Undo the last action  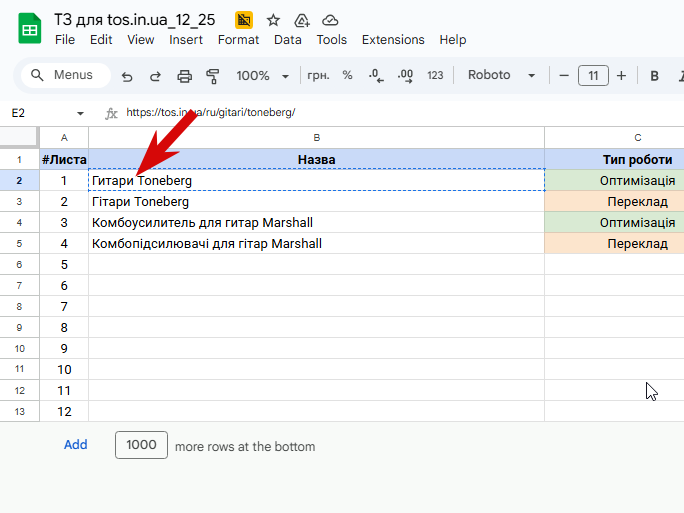point(127,76)
